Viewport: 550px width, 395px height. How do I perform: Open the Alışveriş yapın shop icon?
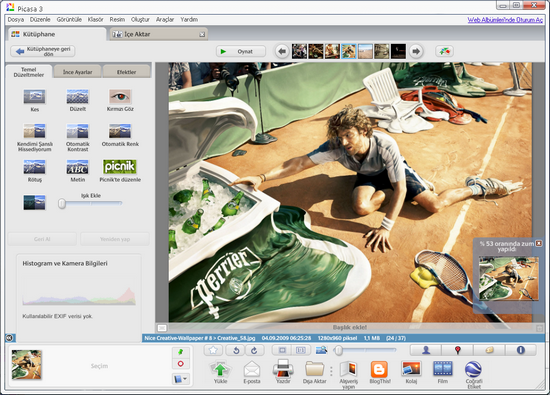tap(348, 369)
